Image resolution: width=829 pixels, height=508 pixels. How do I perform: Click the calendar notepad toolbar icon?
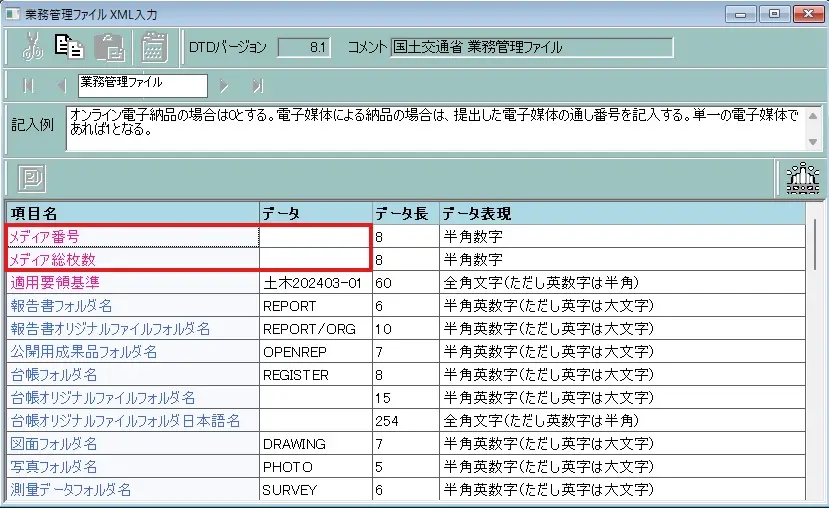point(154,47)
